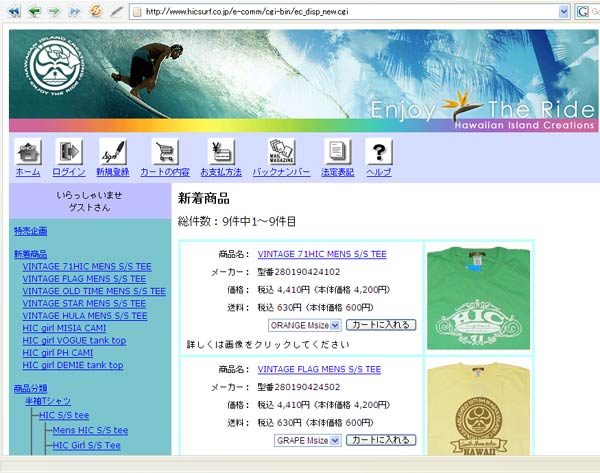The height and width of the screenshot is (473, 600).
Task: Open the カートの内容 link
Action: coord(165,172)
